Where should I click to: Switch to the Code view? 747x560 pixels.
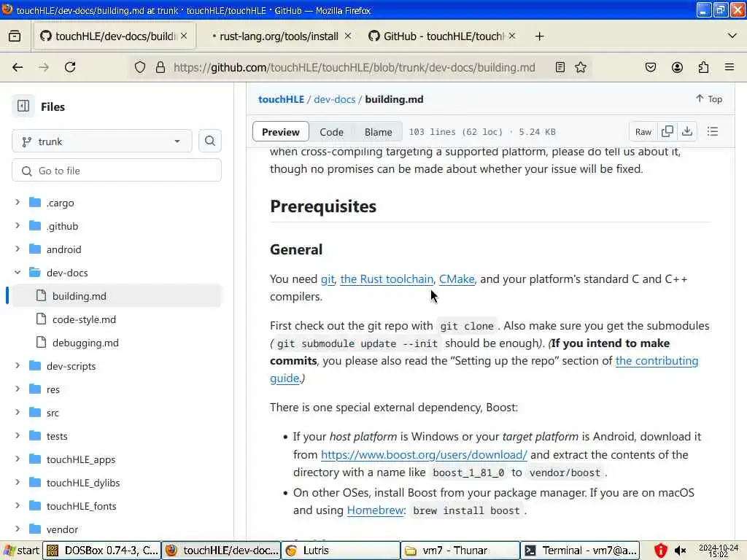tap(332, 132)
